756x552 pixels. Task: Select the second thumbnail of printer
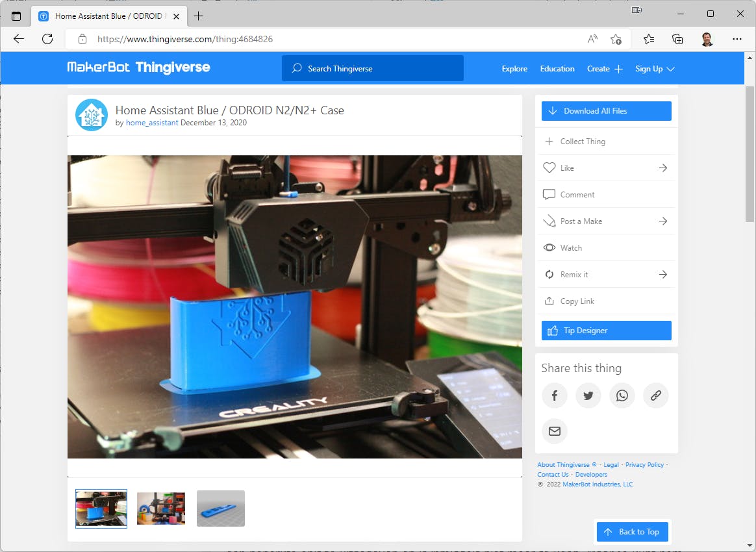tap(161, 508)
